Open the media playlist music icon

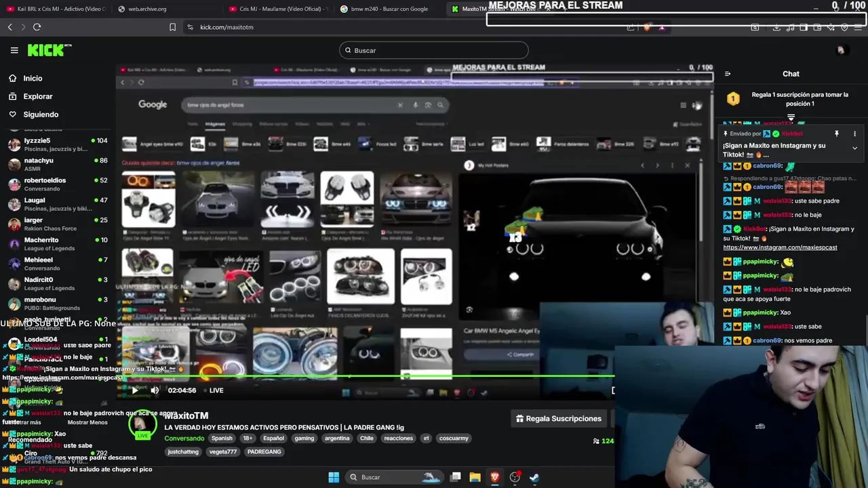[x=791, y=27]
